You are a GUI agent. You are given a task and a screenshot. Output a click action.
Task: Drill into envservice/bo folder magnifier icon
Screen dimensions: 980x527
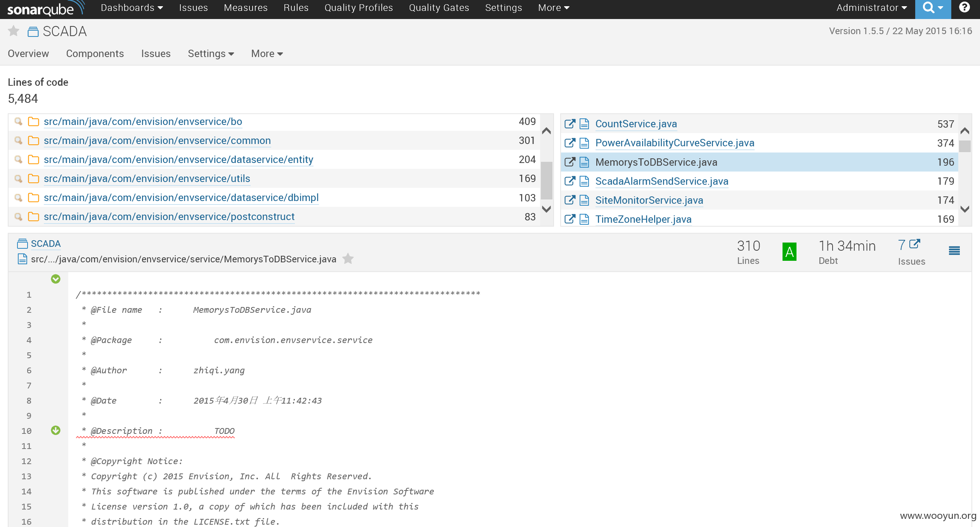coord(18,121)
